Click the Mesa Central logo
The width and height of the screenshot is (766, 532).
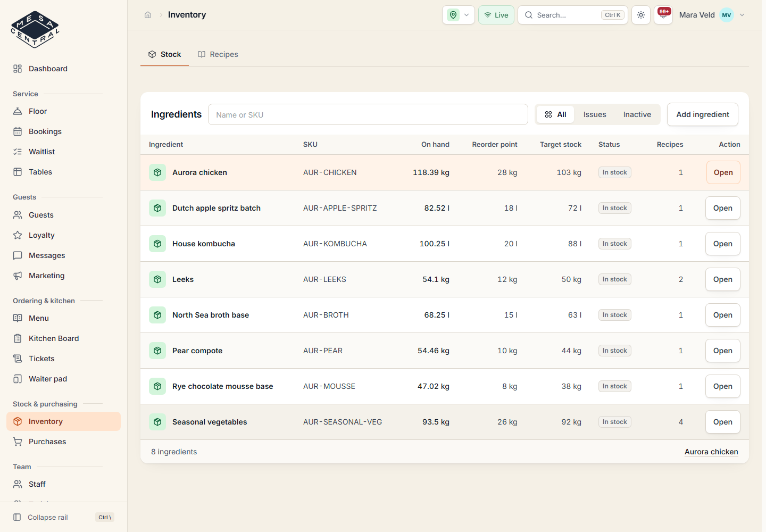(x=35, y=30)
